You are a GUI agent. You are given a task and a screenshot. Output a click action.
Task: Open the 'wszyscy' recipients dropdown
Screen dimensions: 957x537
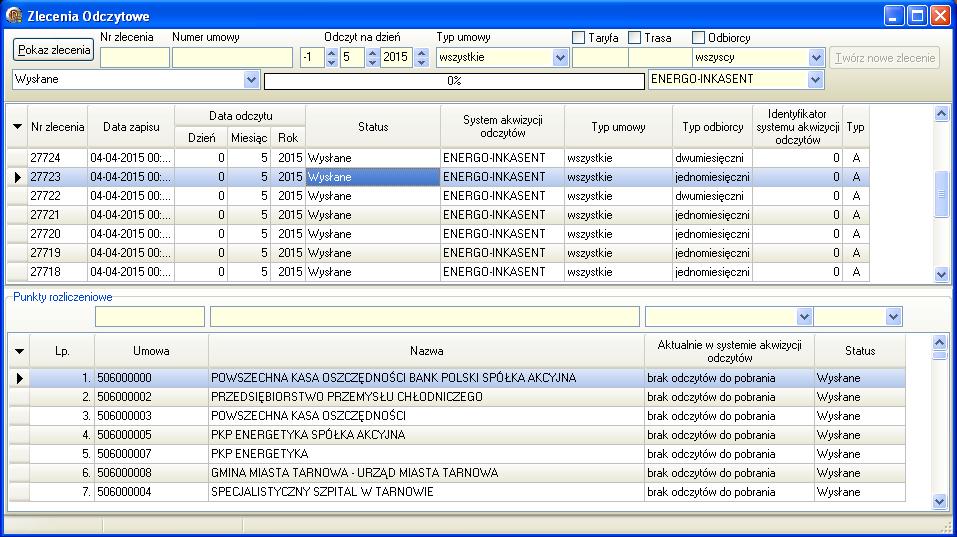click(x=816, y=58)
